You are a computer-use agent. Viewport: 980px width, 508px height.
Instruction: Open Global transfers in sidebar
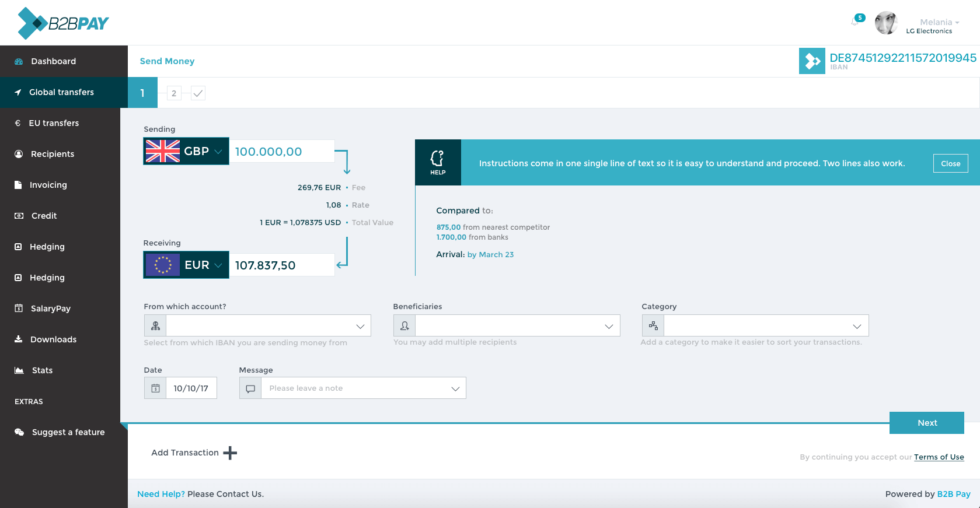pyautogui.click(x=61, y=92)
